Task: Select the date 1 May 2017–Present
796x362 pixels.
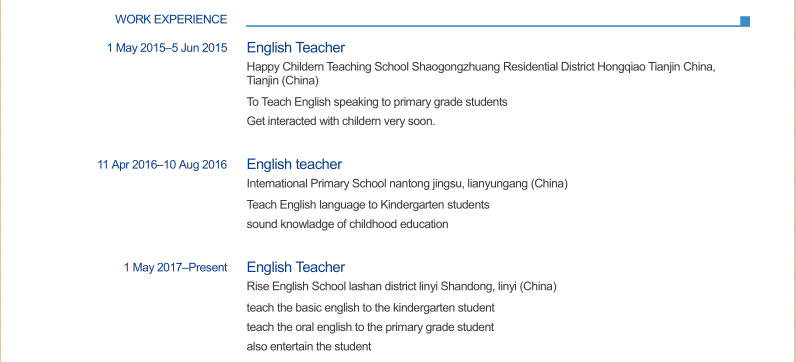Action: tap(176, 268)
